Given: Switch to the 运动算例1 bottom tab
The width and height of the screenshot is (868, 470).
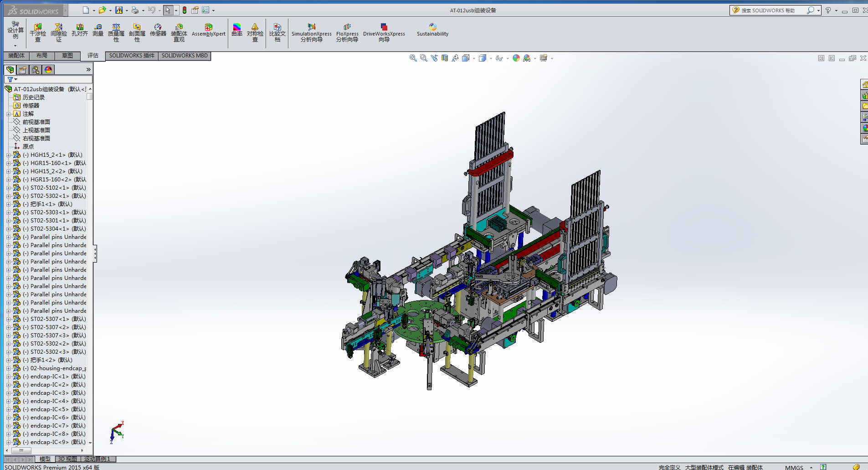Looking at the screenshot, I should [x=98, y=459].
